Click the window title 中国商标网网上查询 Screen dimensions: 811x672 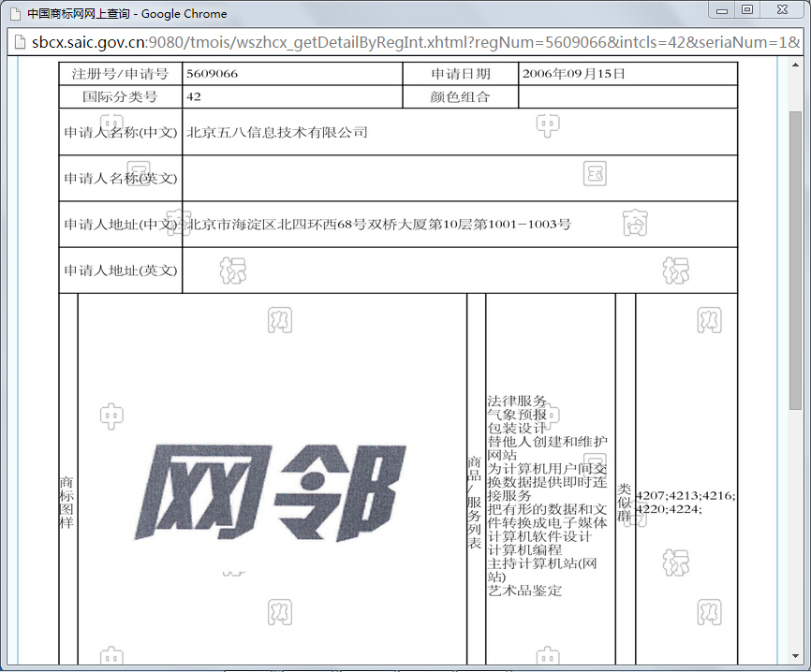(x=79, y=14)
